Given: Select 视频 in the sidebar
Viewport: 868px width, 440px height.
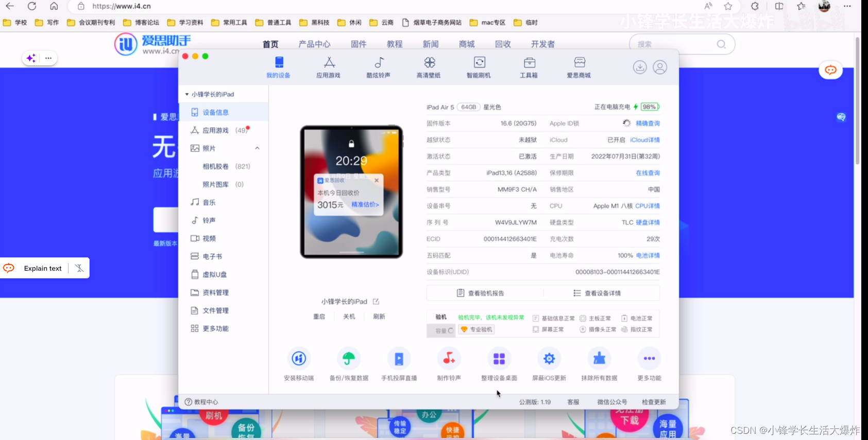Looking at the screenshot, I should pos(223,238).
